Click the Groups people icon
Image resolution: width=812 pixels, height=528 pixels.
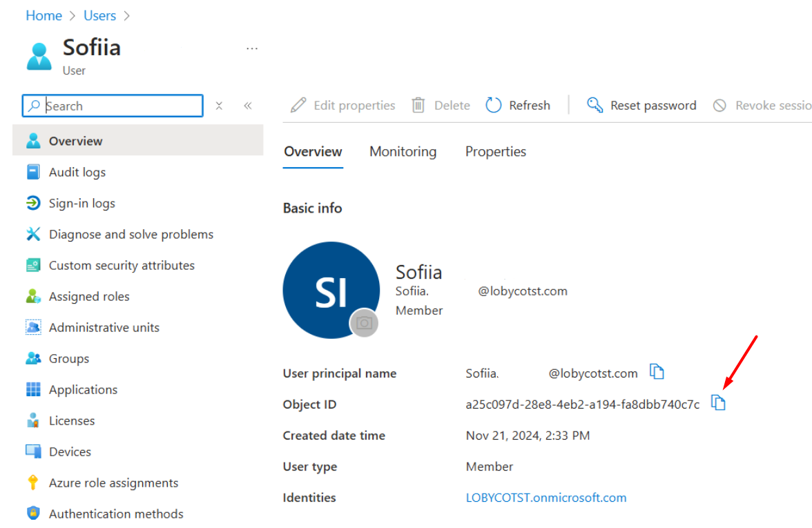[x=33, y=358]
